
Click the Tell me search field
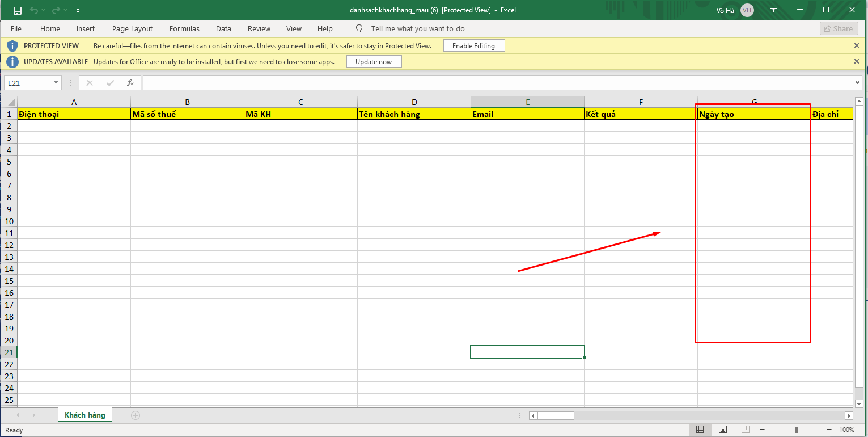pos(417,28)
